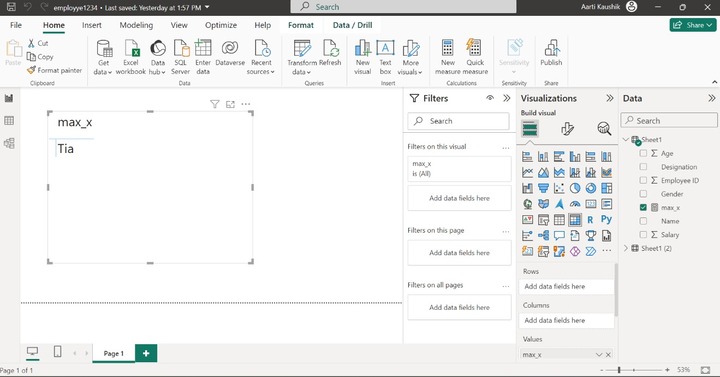720x377 pixels.
Task: Switch to the Insert ribbon tab
Action: [x=92, y=25]
